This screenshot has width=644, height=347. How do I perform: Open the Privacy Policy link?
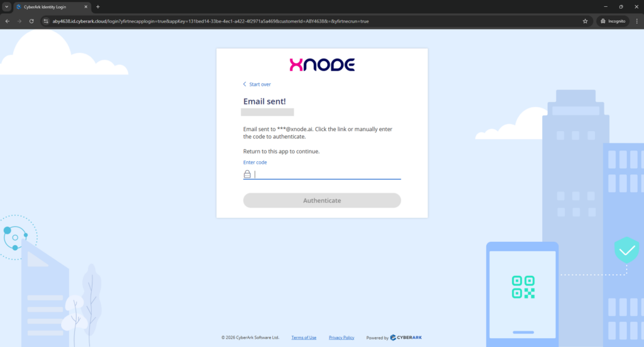click(x=341, y=338)
